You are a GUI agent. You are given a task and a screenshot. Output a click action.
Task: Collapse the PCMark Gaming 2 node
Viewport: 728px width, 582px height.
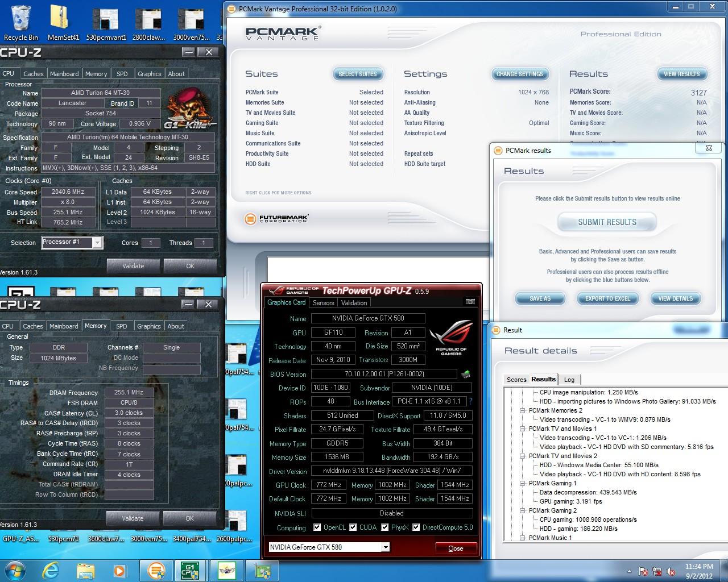[522, 510]
